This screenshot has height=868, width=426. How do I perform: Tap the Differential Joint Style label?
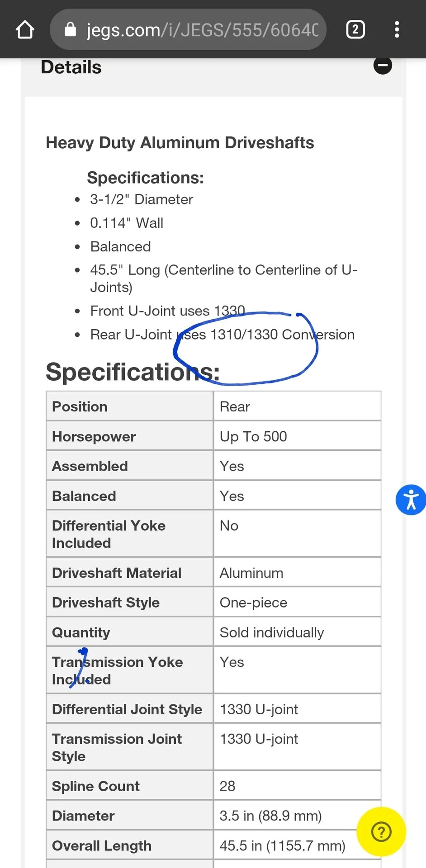[127, 709]
